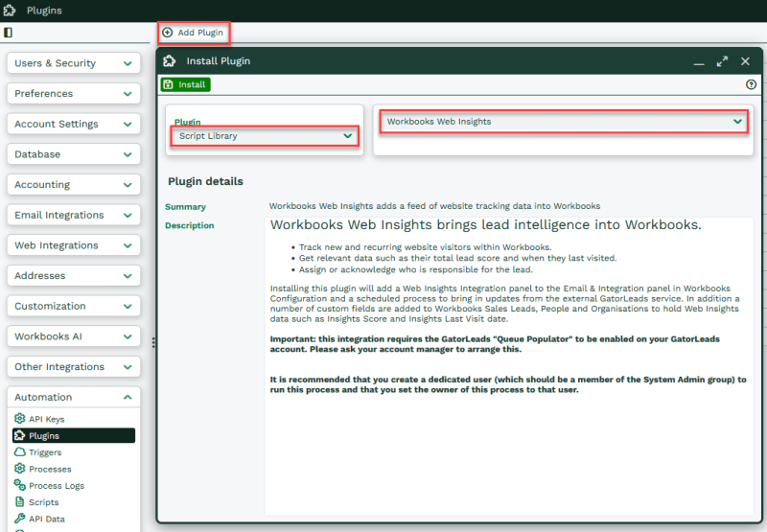Click the 'Installing this plugin will add' paragraph
767x532 pixels.
(x=504, y=303)
